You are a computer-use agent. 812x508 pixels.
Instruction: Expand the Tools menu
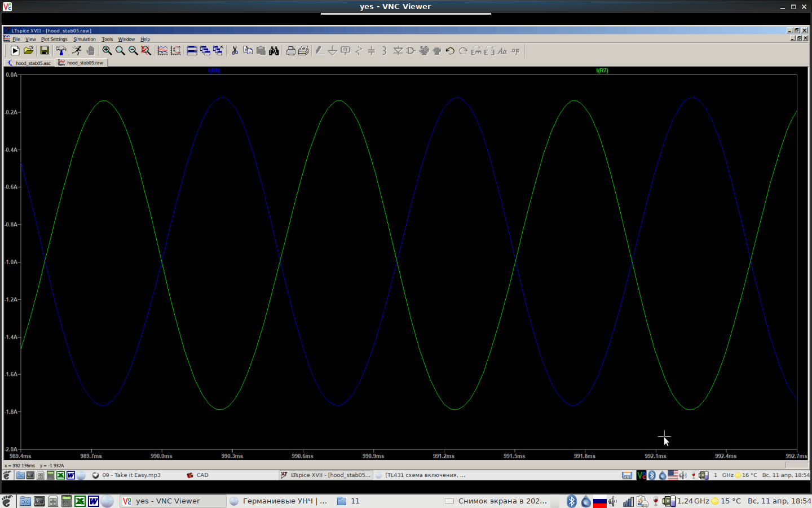pyautogui.click(x=107, y=40)
